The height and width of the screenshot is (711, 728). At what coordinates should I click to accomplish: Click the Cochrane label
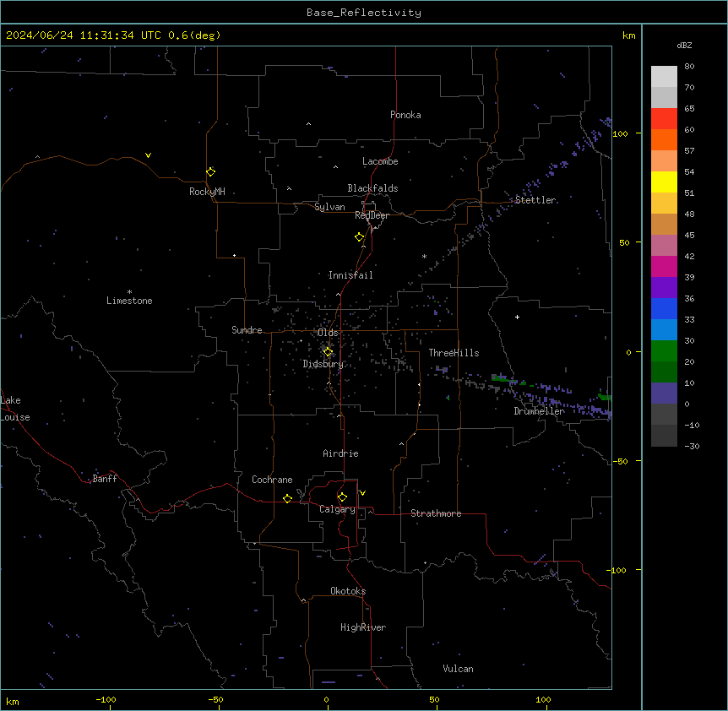tap(272, 480)
